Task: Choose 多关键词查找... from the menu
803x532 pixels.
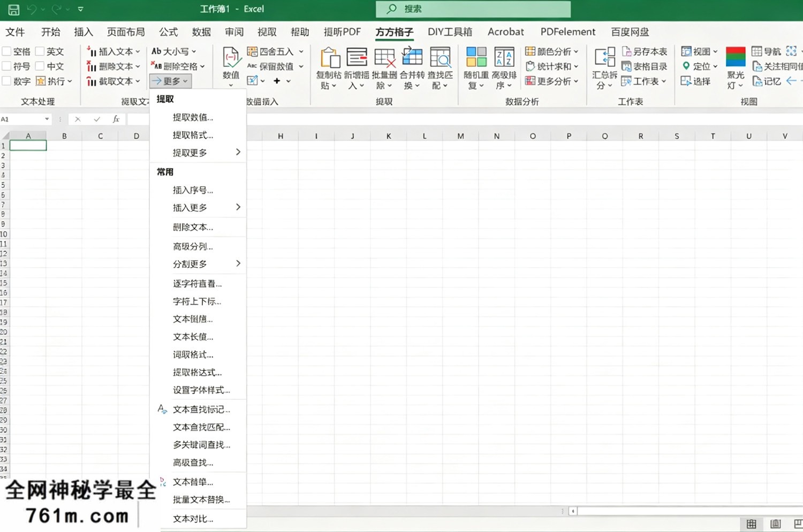Action: coord(198,445)
